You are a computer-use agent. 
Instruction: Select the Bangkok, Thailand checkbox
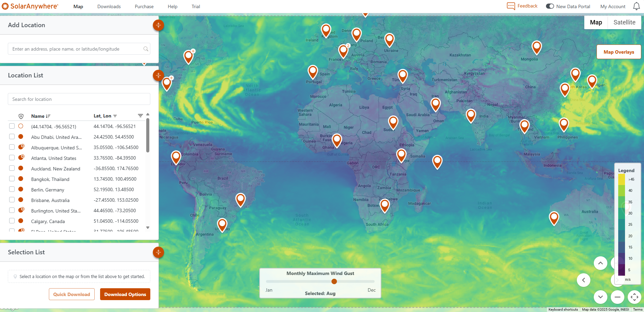click(12, 179)
